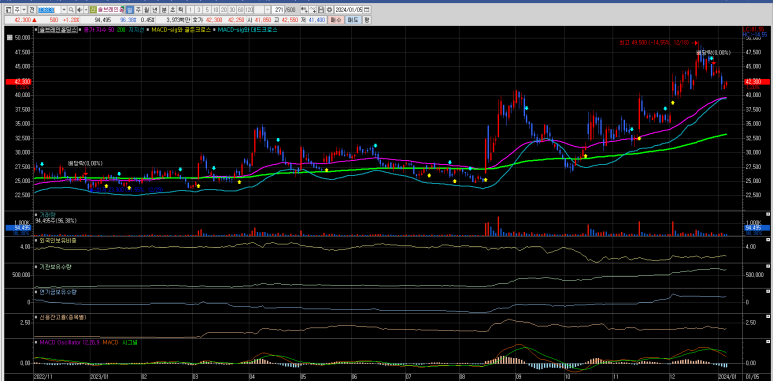Image resolution: width=773 pixels, height=381 pixels.
Task: Click the small corner button of the 외국인보유비율 panel
Action: [768, 239]
